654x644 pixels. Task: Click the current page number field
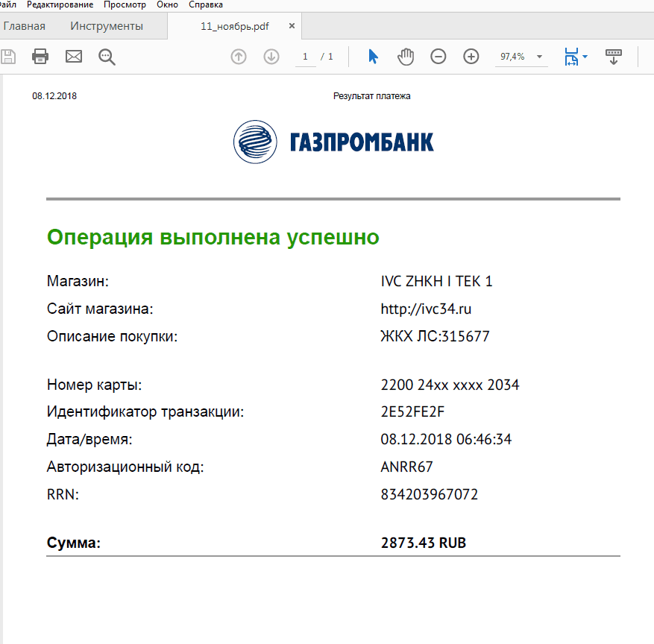point(305,56)
